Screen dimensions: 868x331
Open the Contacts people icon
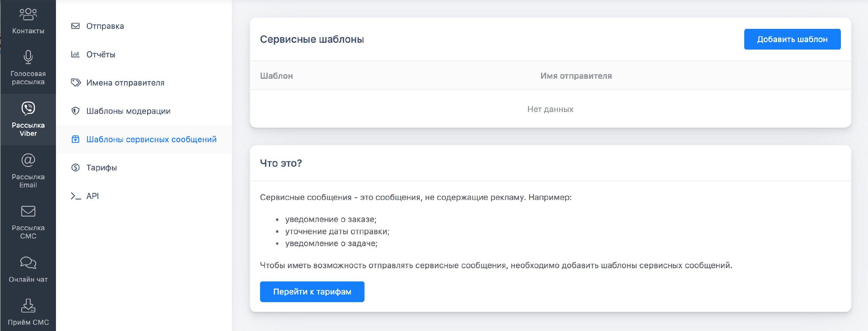click(x=28, y=14)
